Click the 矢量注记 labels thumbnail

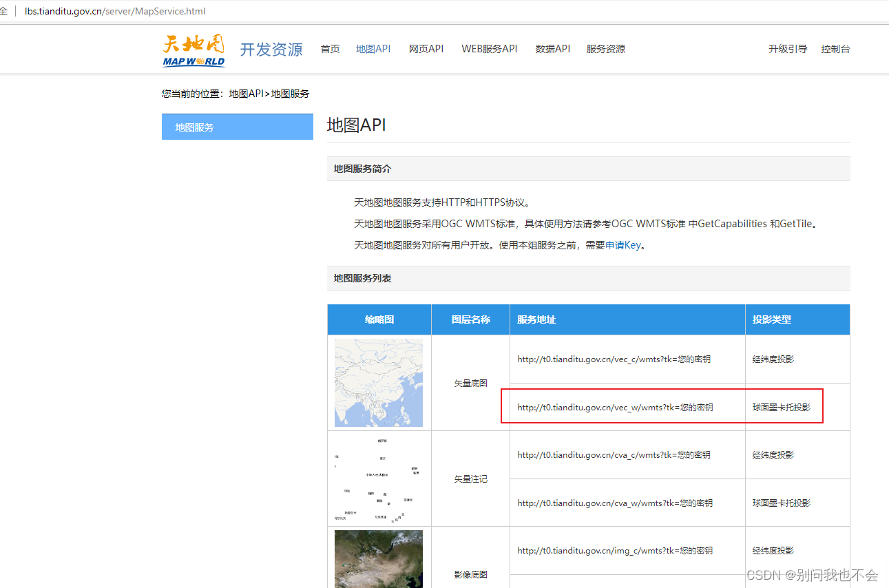coord(379,479)
